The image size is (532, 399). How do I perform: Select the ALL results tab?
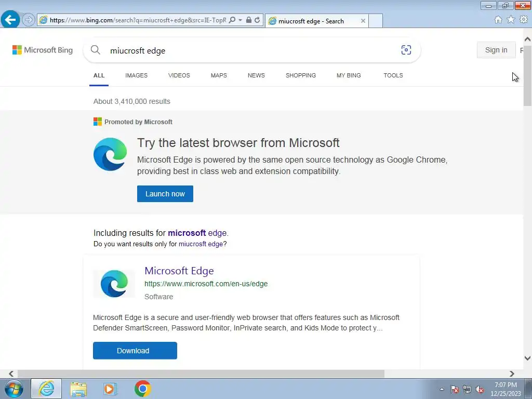99,75
